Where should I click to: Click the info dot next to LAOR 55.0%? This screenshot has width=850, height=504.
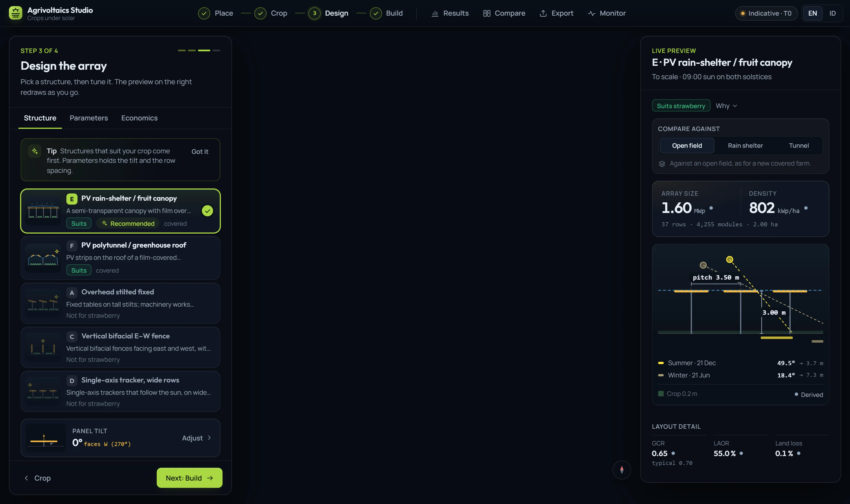(741, 453)
